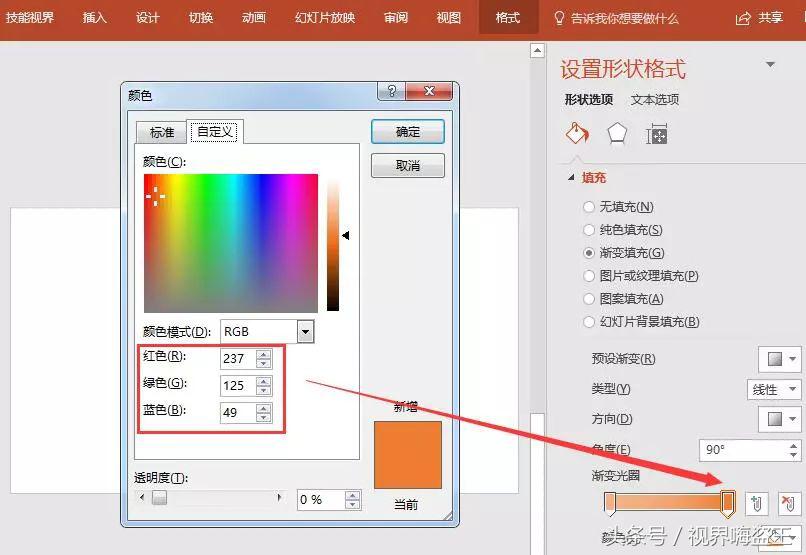Click blue value stepper arrows
Viewport: 806px width, 555px height.
[264, 412]
